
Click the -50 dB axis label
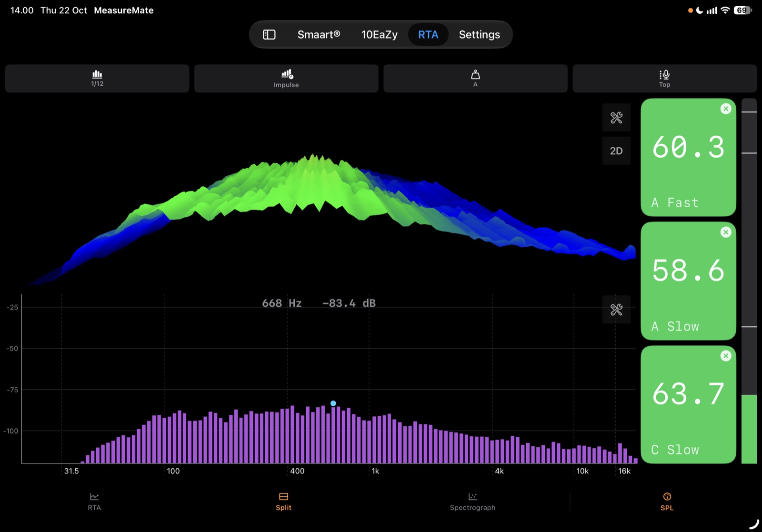click(12, 349)
